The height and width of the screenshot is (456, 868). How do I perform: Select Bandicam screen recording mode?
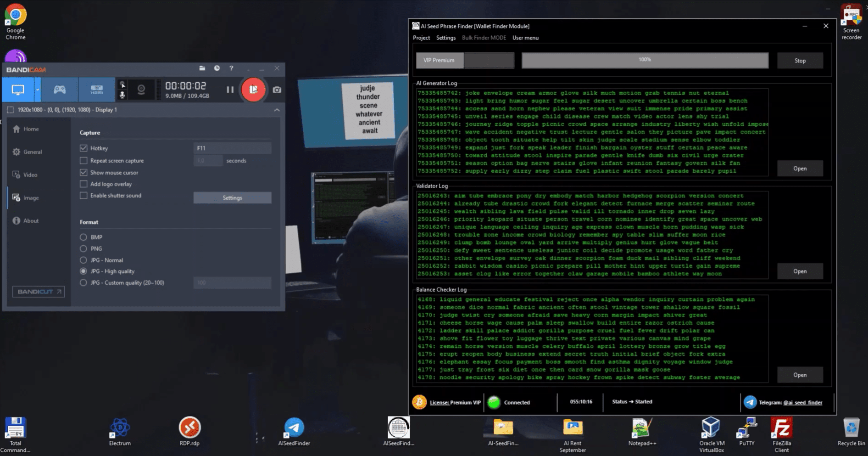tap(18, 90)
